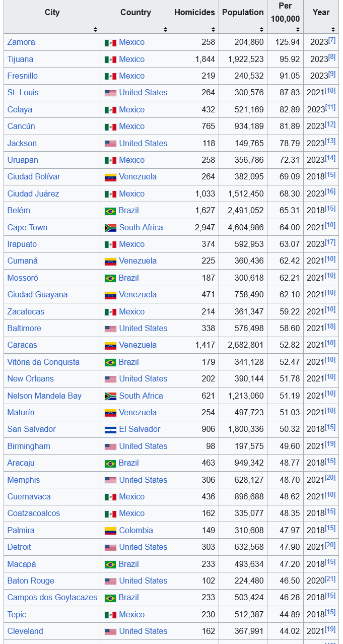
Task: Open United States link in Detroit row
Action: (143, 547)
